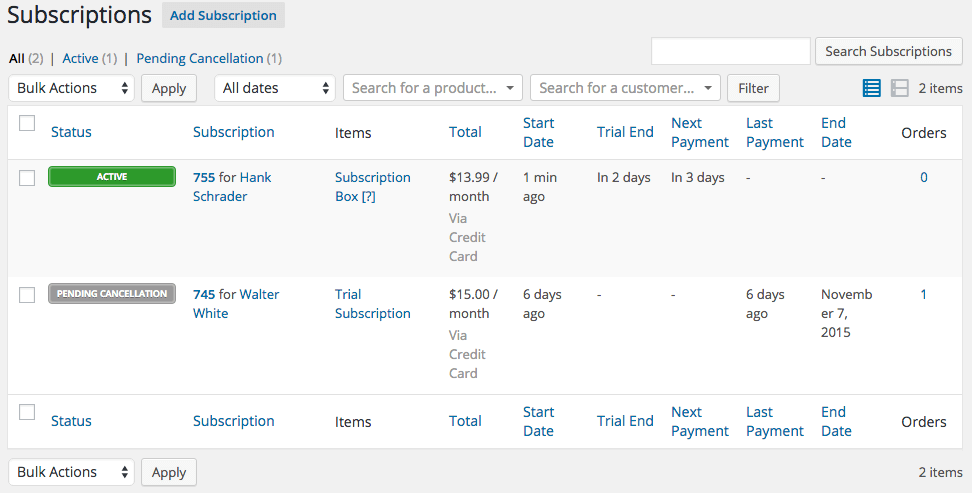Image resolution: width=972 pixels, height=493 pixels.
Task: Sort by Subscription in table header
Action: (234, 132)
